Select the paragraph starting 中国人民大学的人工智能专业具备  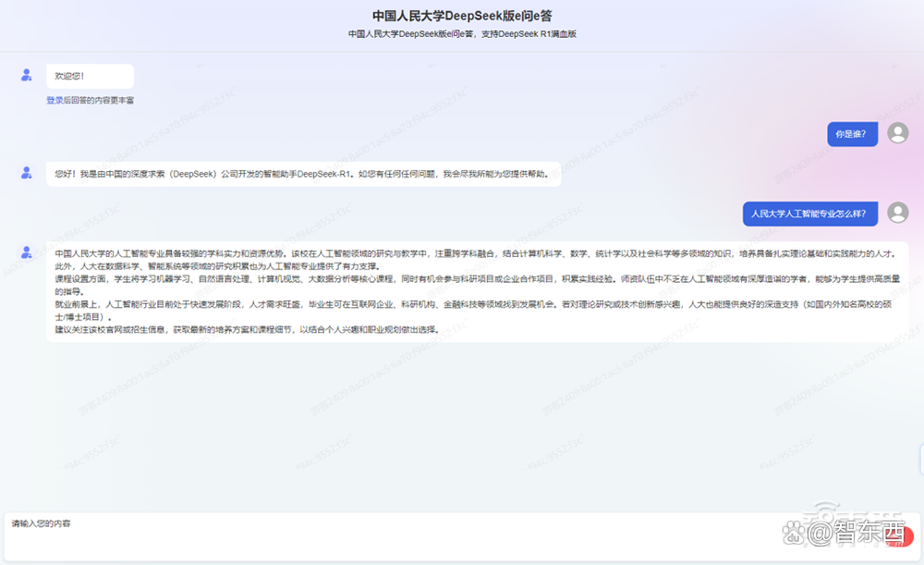coord(476,253)
